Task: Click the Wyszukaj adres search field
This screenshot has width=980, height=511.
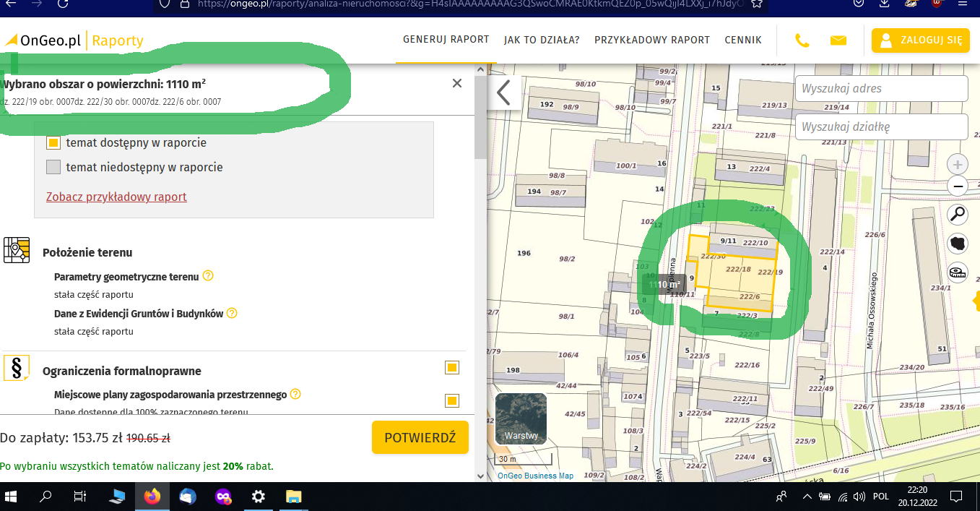Action: [880, 89]
